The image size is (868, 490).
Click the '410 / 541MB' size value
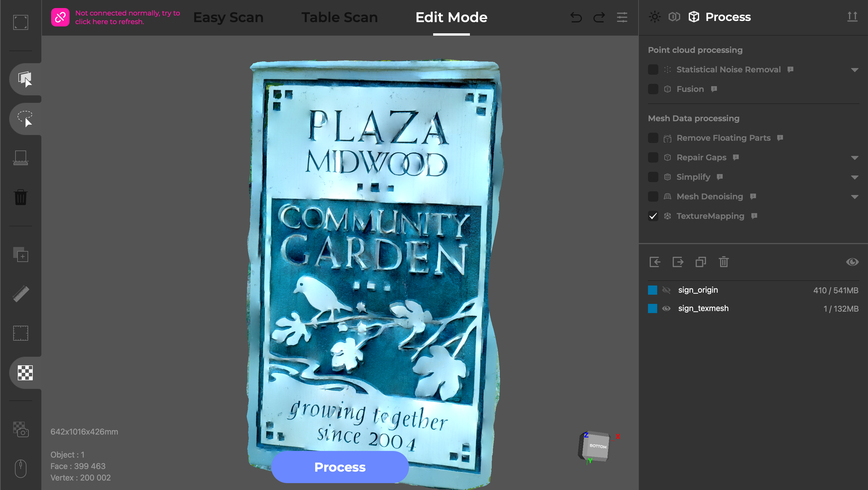tap(836, 290)
